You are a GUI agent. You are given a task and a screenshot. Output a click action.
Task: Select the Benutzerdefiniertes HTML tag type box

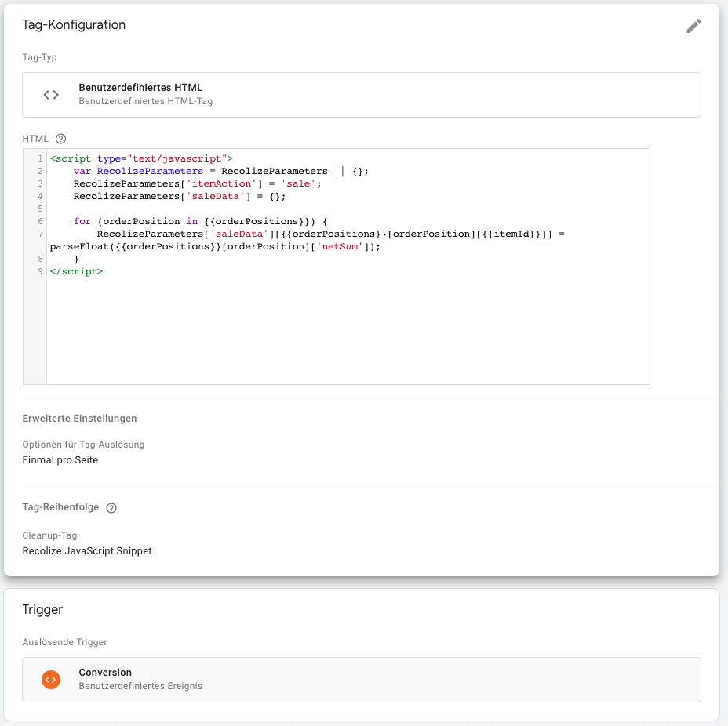pos(361,95)
